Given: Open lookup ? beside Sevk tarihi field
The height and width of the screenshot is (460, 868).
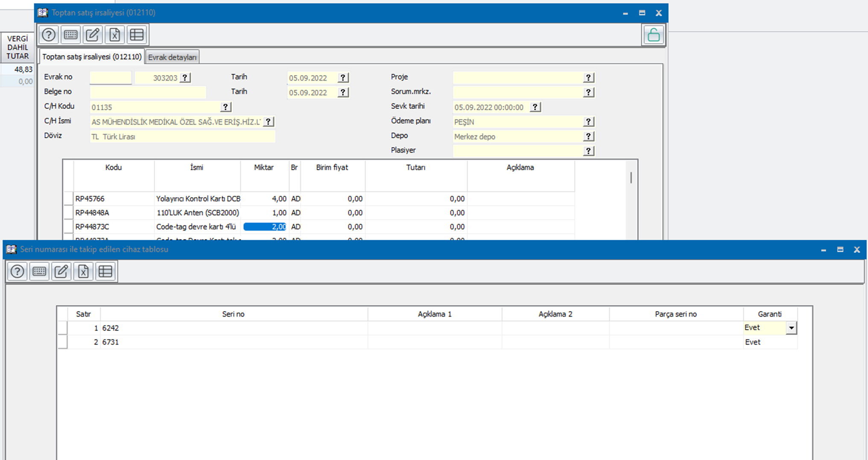Looking at the screenshot, I should (x=535, y=107).
